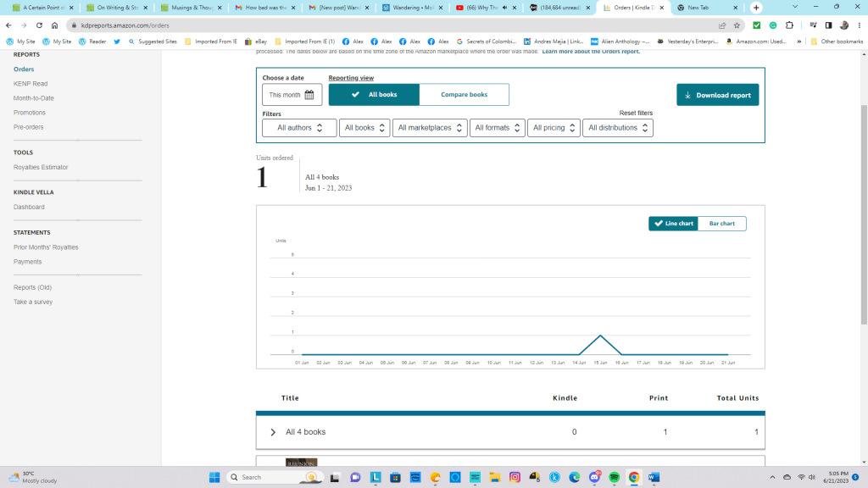Open Royalties Estimator in sidebar
Viewport: 868px width, 488px height.
tap(41, 167)
